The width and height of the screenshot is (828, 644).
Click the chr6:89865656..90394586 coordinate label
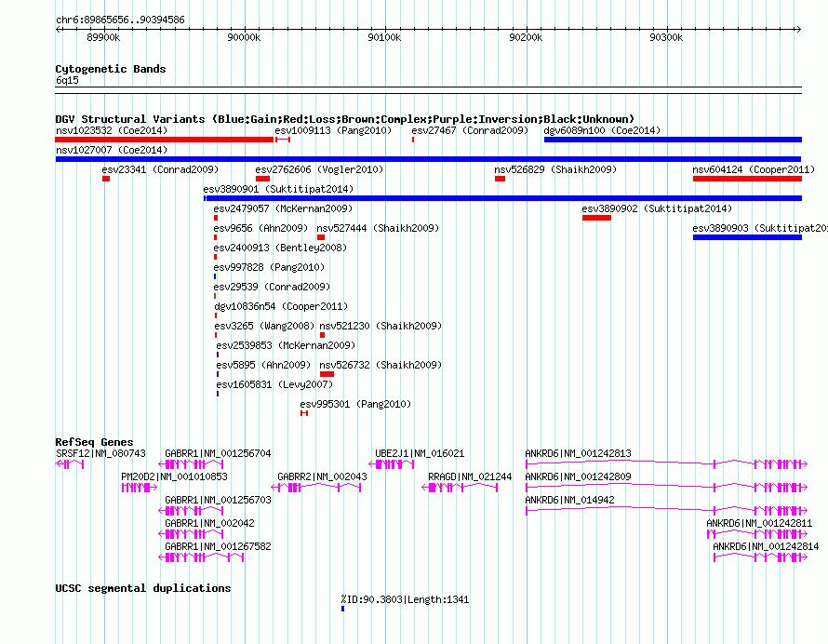(120, 20)
